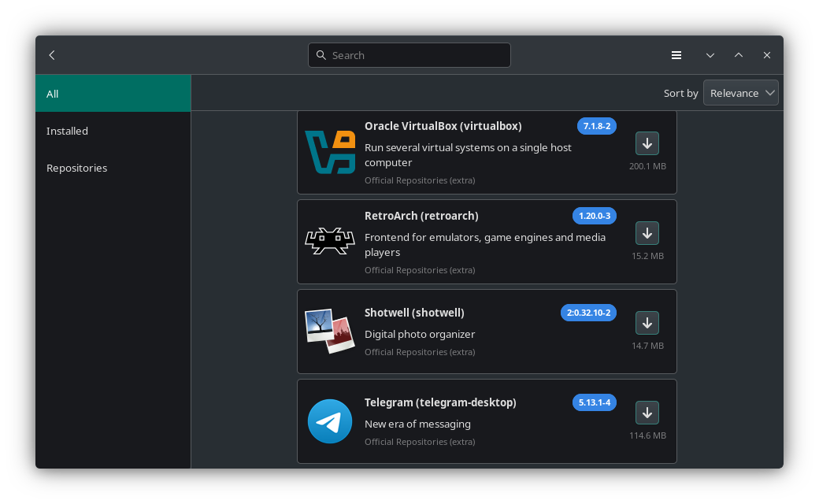Open the hamburger menu icon
Image resolution: width=819 pixels, height=504 pixels.
tap(676, 55)
